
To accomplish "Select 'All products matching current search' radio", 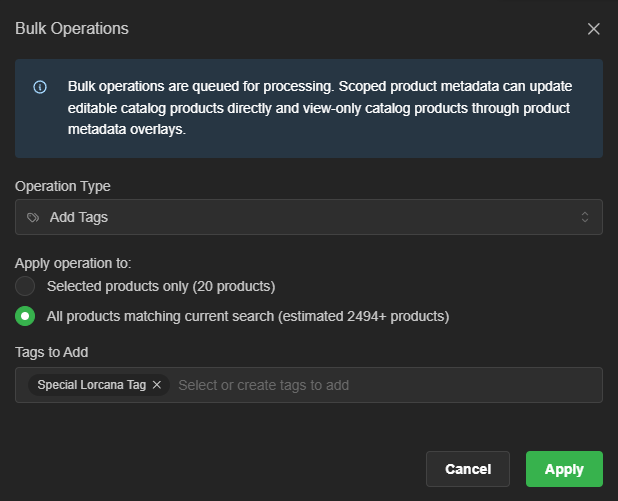I will point(25,316).
